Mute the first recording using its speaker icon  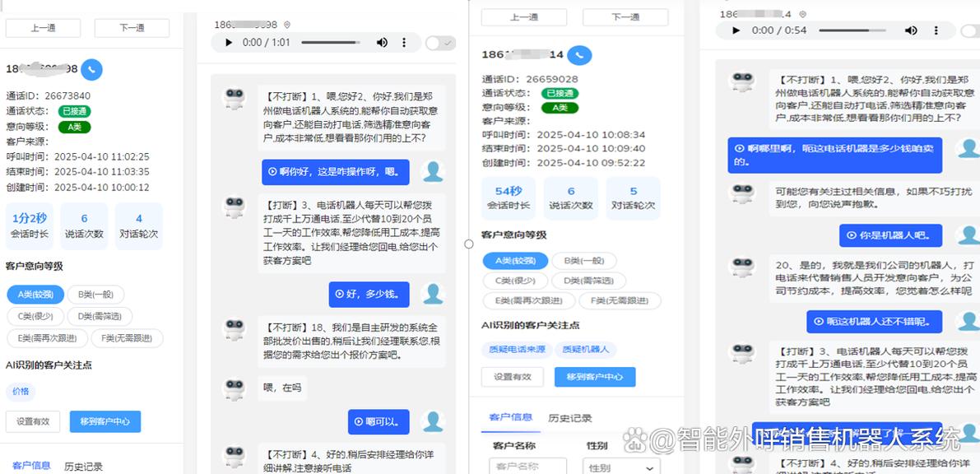click(x=382, y=42)
